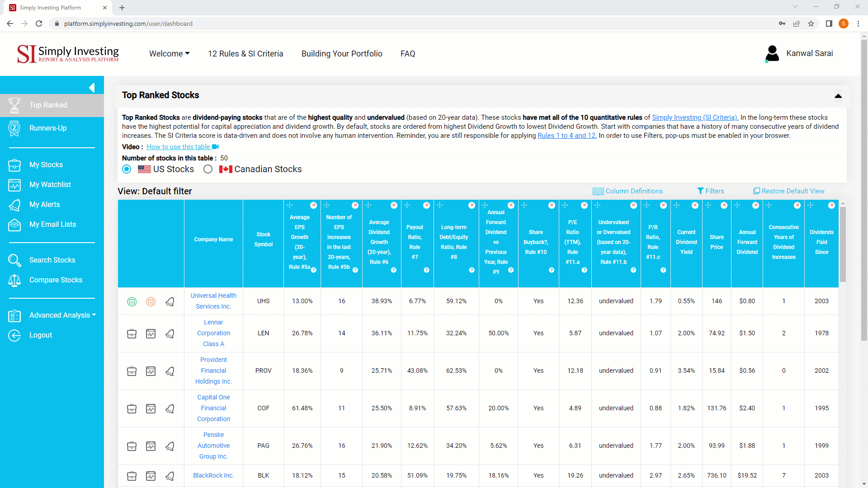Image resolution: width=868 pixels, height=488 pixels.
Task: Set an alert for Provident Financial Holdings
Action: click(170, 371)
